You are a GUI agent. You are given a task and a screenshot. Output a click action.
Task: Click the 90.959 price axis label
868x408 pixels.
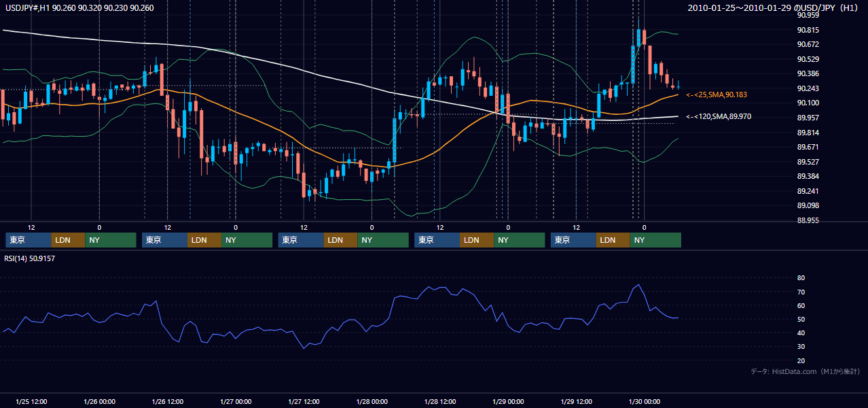808,15
